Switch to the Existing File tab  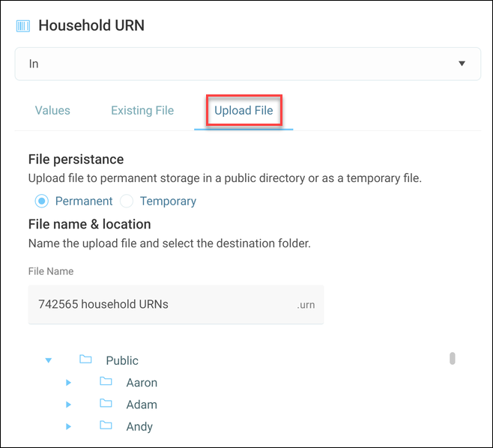tap(142, 110)
